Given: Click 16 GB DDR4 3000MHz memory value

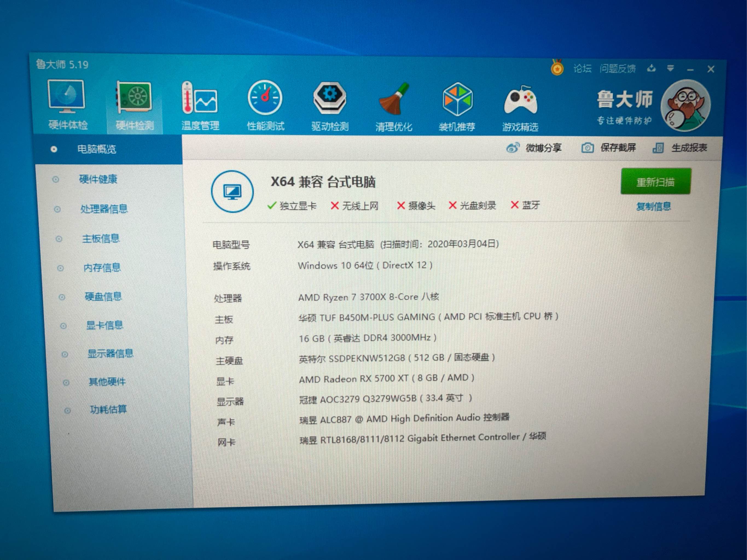Looking at the screenshot, I should (368, 338).
